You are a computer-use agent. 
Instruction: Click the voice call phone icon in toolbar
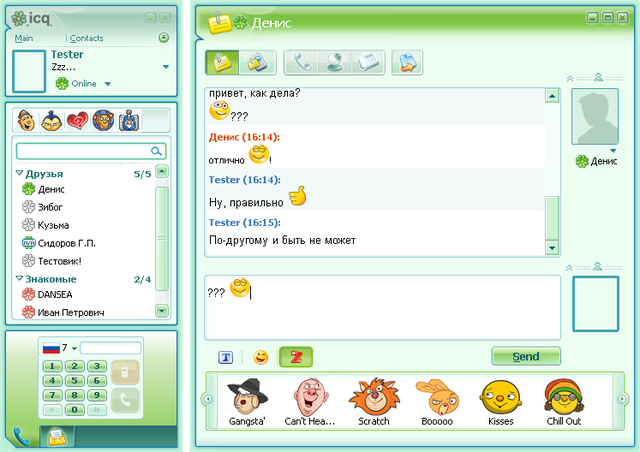pyautogui.click(x=301, y=63)
